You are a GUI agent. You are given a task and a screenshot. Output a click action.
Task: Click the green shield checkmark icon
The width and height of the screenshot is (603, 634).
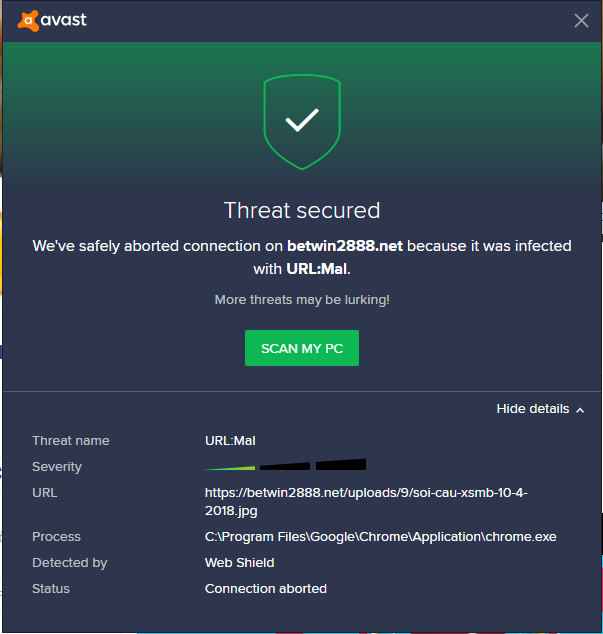(x=301, y=122)
